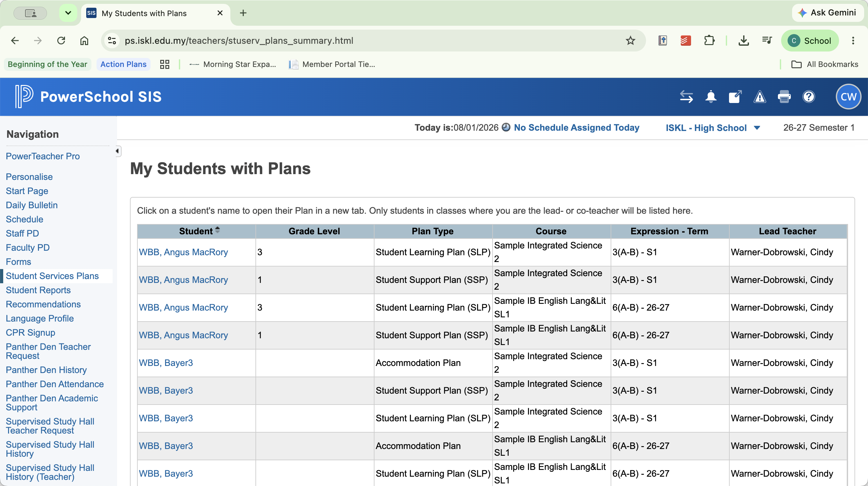This screenshot has width=868, height=486.
Task: Open the browser downloads icon
Action: (x=744, y=41)
